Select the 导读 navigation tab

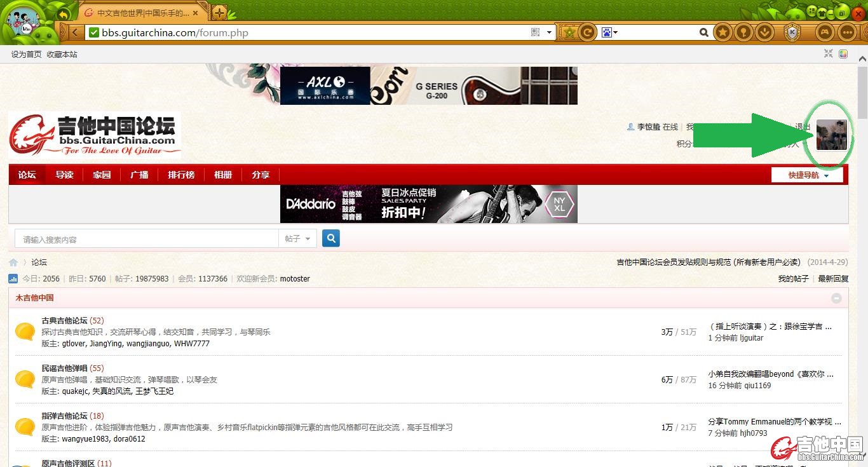(64, 175)
